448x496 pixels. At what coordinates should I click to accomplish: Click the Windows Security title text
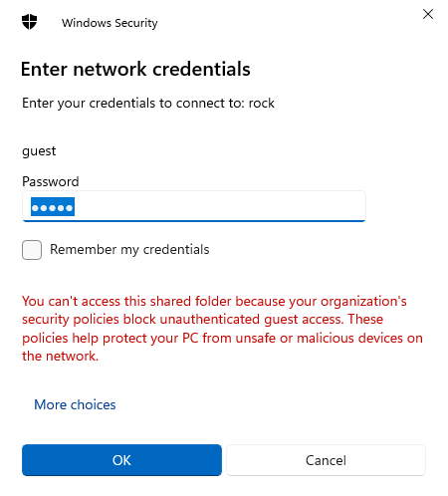pyautogui.click(x=110, y=23)
